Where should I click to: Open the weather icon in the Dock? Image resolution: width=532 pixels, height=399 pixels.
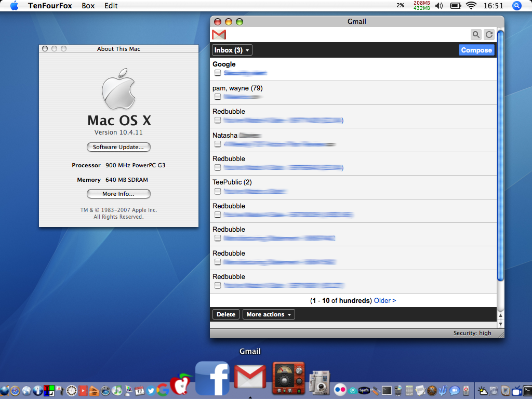[482, 391]
